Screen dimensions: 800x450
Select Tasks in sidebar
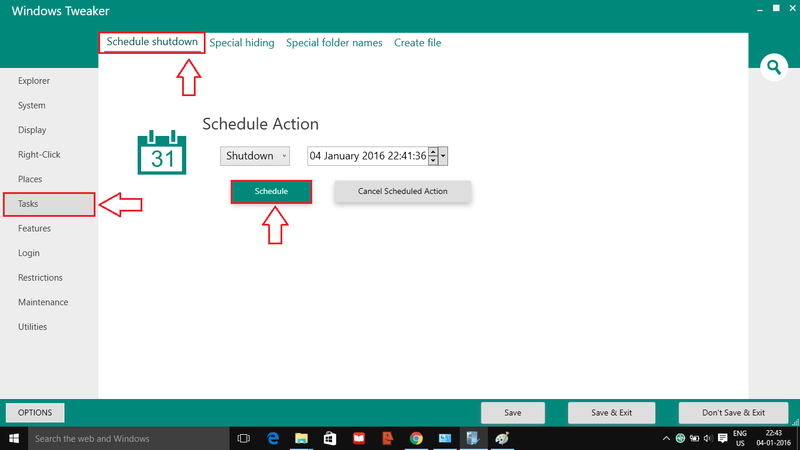click(49, 204)
